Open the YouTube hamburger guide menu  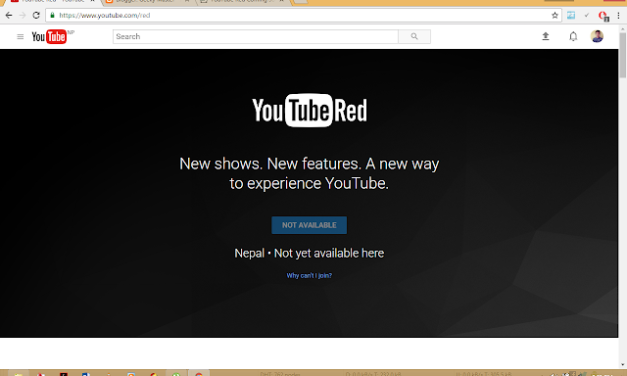[20, 36]
